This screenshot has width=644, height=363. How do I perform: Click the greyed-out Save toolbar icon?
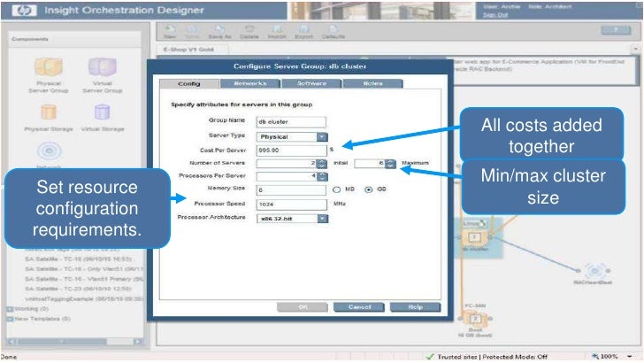pos(192,29)
